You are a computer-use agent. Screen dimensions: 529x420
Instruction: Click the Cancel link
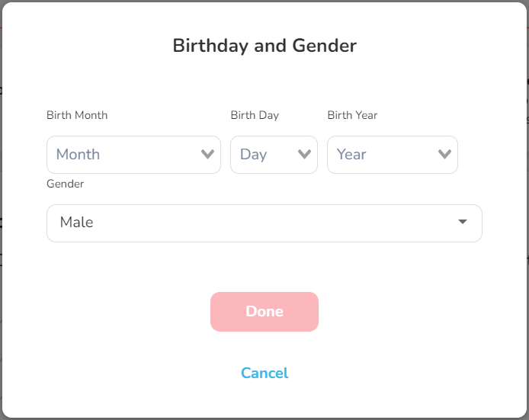click(264, 373)
